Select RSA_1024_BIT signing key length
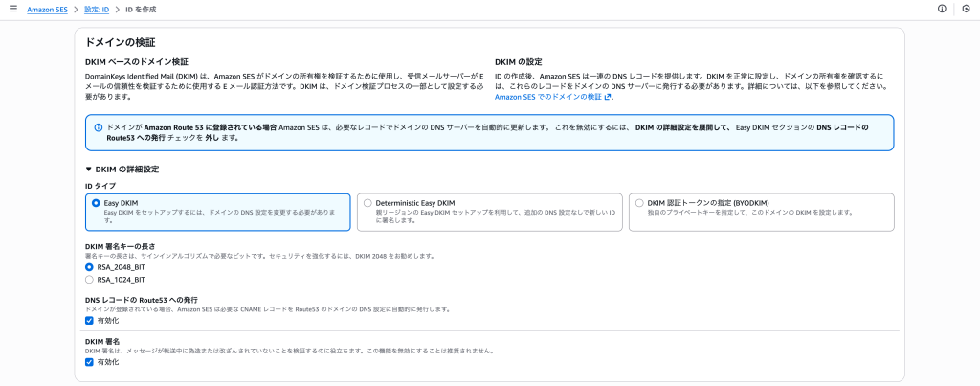Image resolution: width=980 pixels, height=386 pixels. [x=91, y=280]
